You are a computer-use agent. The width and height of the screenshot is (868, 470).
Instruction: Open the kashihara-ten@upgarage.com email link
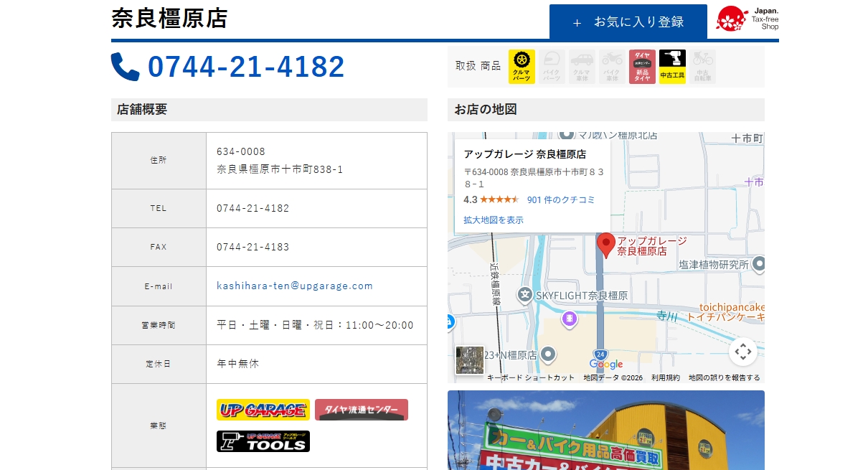tap(294, 286)
